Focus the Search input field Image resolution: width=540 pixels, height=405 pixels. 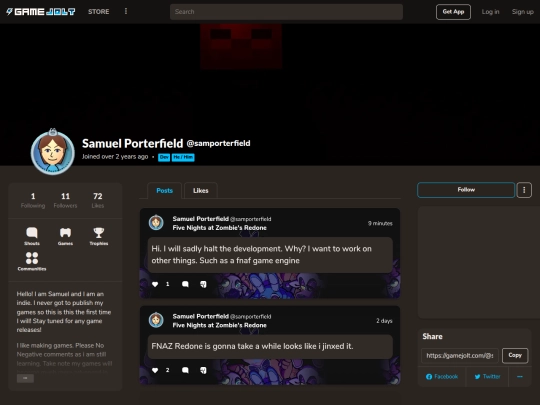coord(286,12)
